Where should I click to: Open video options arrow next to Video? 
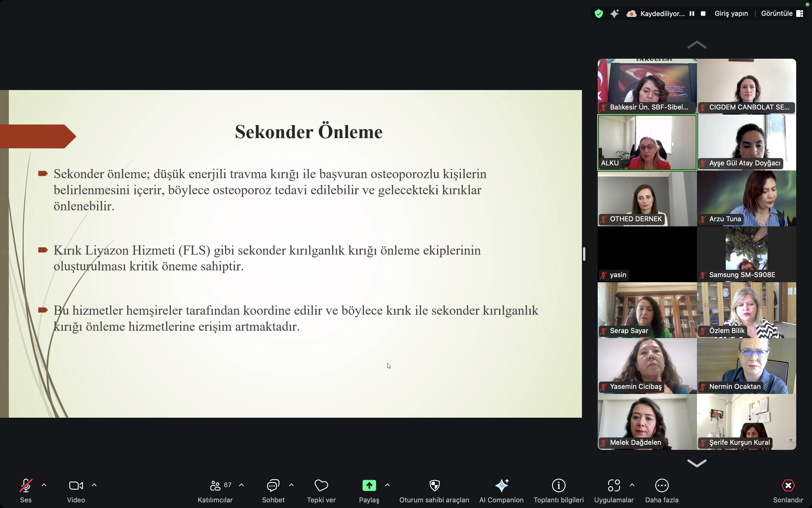click(x=94, y=485)
